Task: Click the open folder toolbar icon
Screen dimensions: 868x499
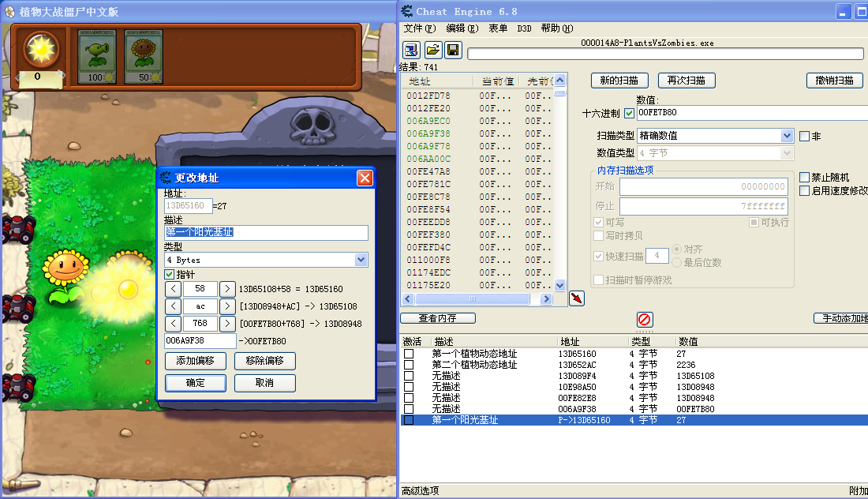Action: pos(433,51)
